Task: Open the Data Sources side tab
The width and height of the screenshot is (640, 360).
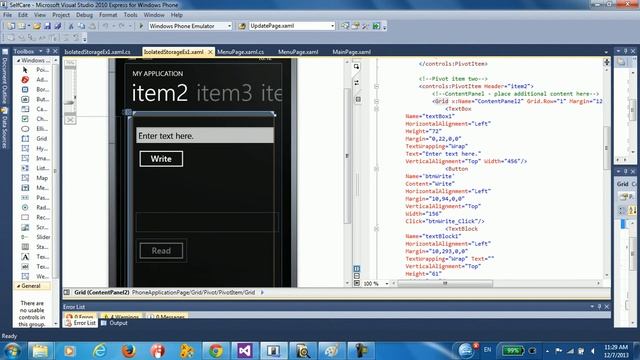Action: (4, 129)
